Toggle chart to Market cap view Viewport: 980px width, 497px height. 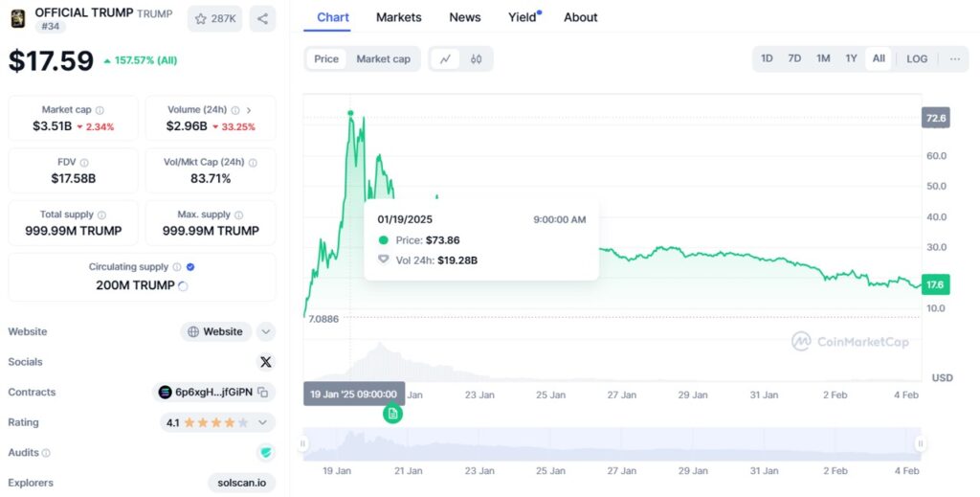tap(383, 58)
